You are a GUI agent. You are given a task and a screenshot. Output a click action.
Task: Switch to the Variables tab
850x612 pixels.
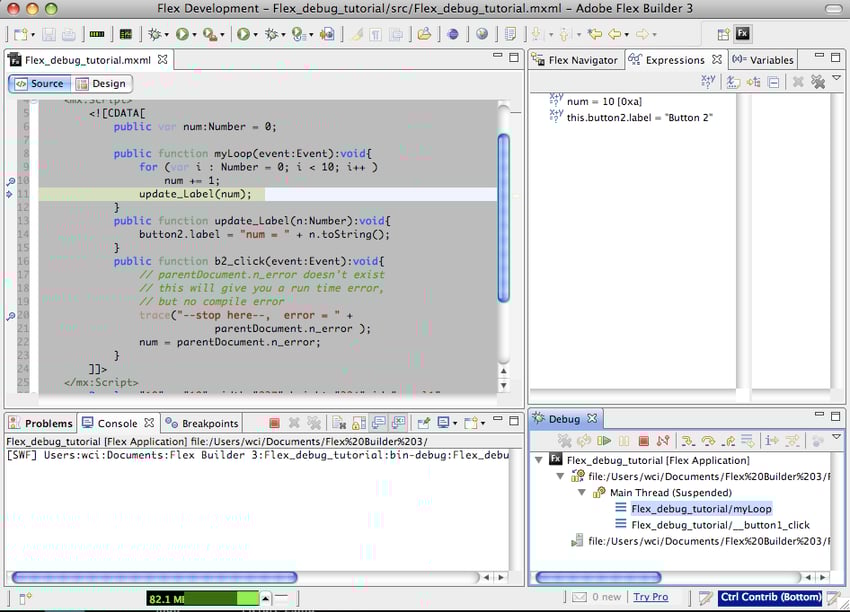pos(764,60)
